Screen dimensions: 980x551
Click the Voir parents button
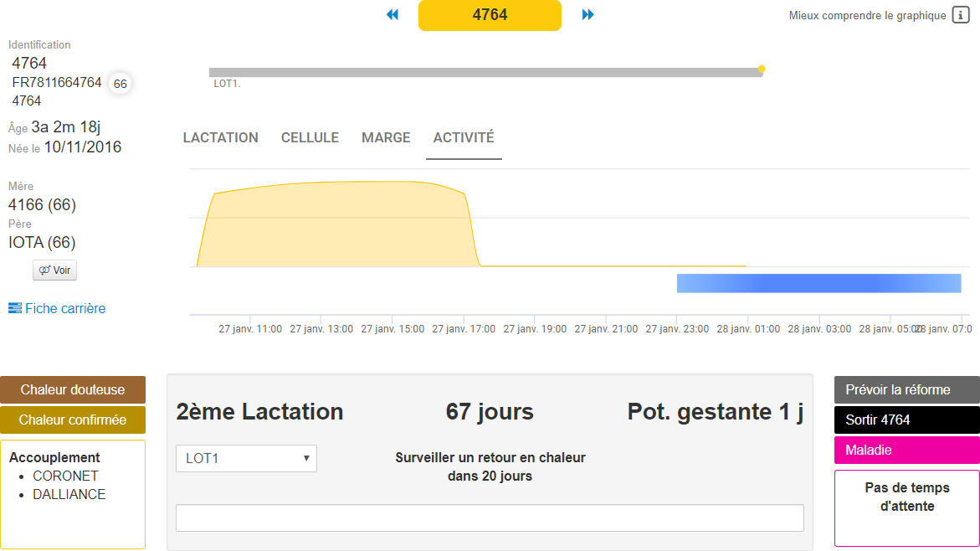coord(54,270)
